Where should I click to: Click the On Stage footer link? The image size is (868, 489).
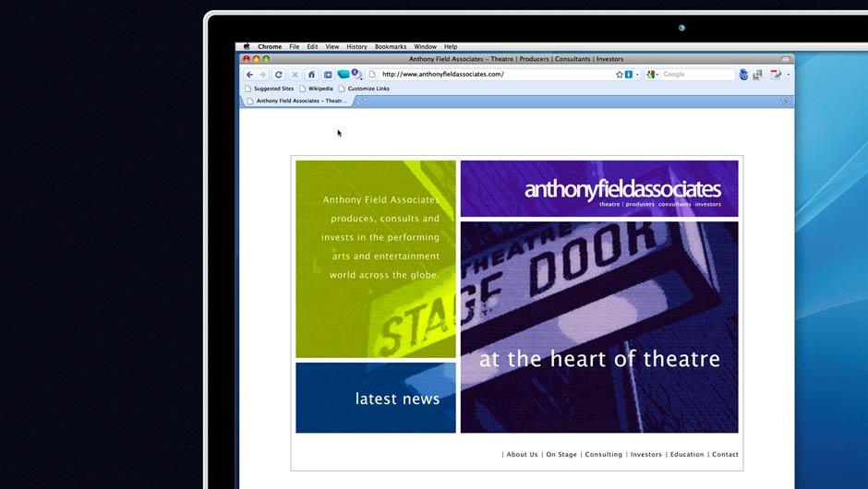coord(561,454)
